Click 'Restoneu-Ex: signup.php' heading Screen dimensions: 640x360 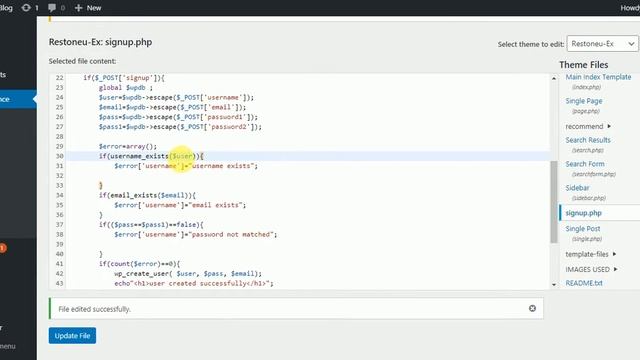100,42
